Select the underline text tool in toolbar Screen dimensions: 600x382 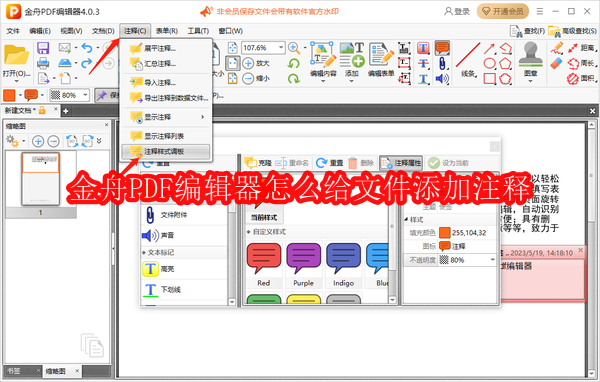[423, 79]
